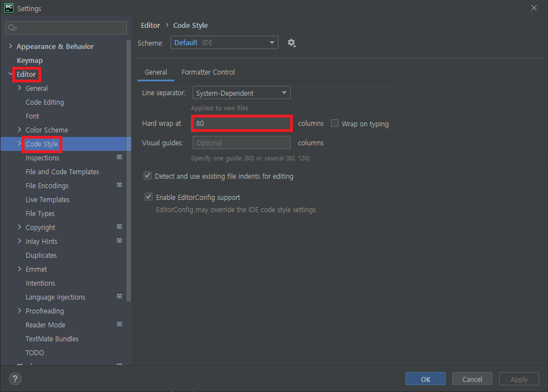Select Live Templates in settings tree
Viewport: 548px width, 392px height.
[47, 199]
